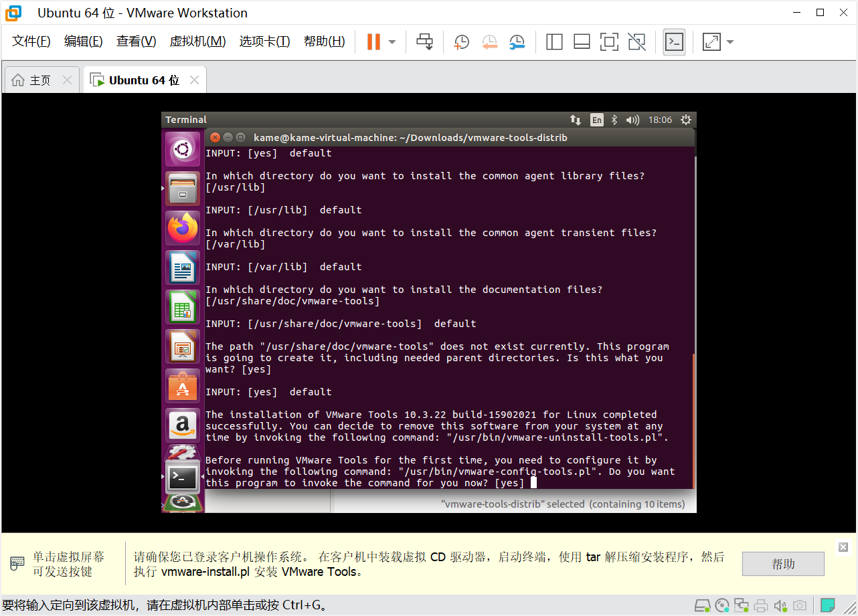Click the "vmware-tools-distrib" selected status text
The image size is (858, 616).
[563, 504]
